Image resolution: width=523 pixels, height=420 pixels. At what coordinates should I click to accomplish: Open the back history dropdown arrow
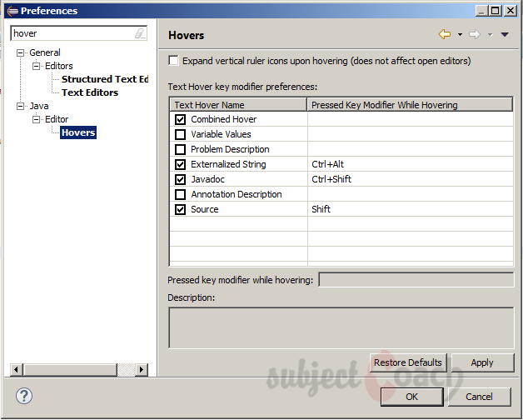(460, 35)
